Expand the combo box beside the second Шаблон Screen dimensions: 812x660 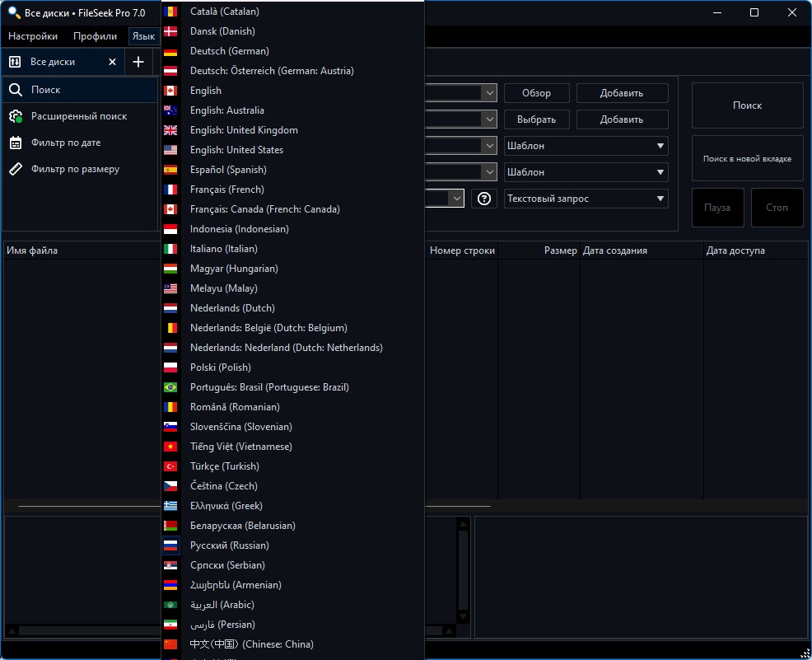click(489, 172)
